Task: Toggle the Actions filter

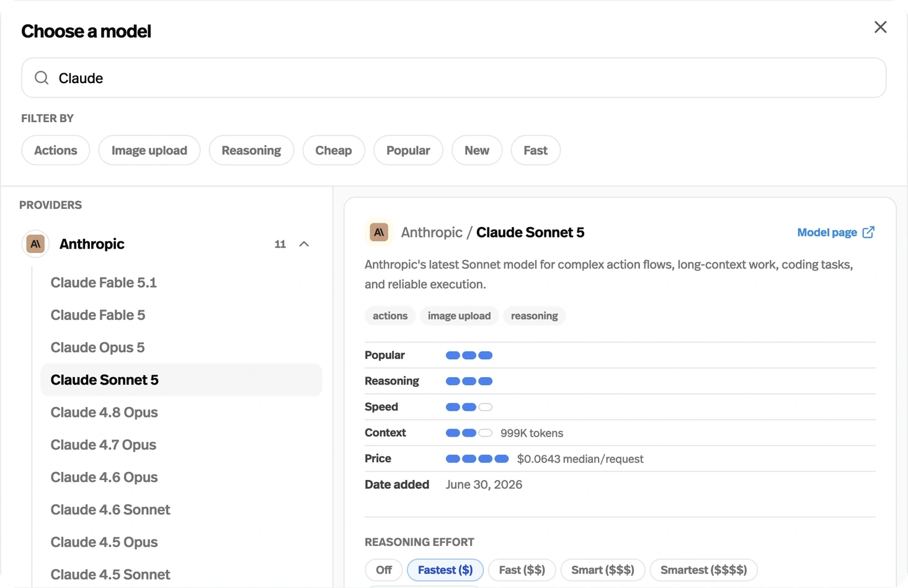Action: (x=56, y=150)
